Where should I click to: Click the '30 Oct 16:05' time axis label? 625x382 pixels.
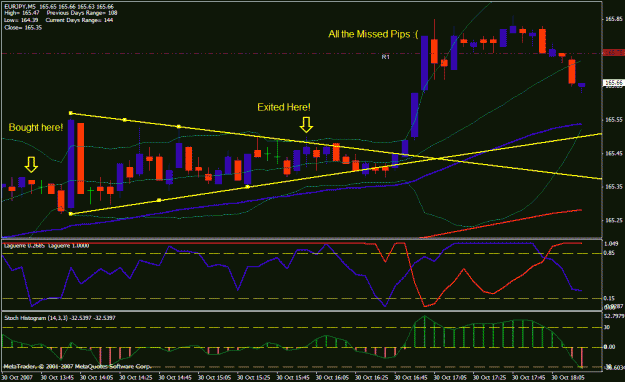(332, 377)
